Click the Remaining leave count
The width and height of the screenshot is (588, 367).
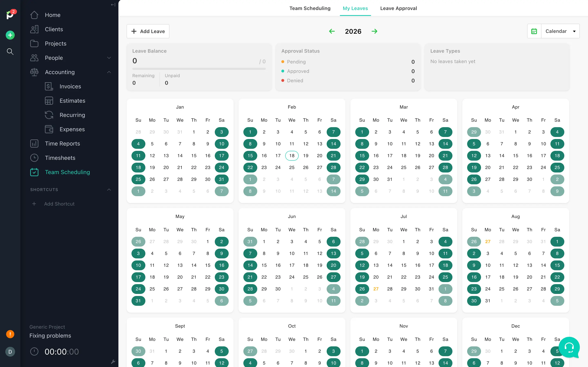(x=134, y=83)
